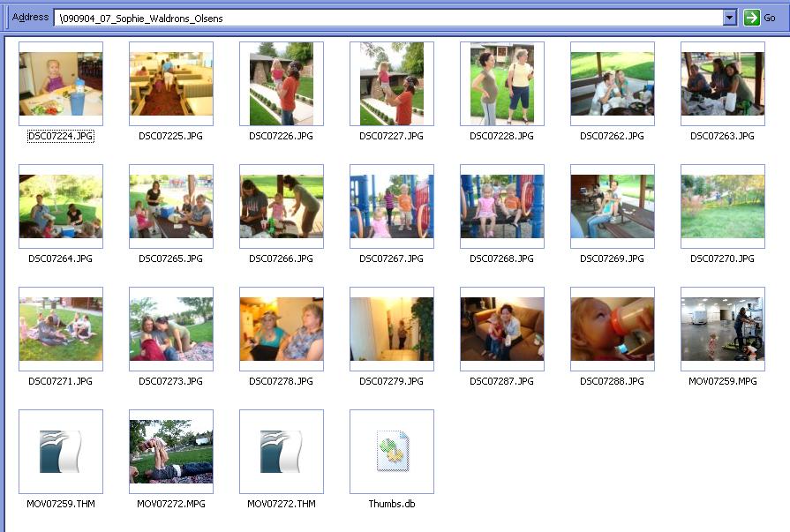Image resolution: width=790 pixels, height=532 pixels.
Task: Select the DSC07262.JPG thumbnail
Action: (x=613, y=84)
